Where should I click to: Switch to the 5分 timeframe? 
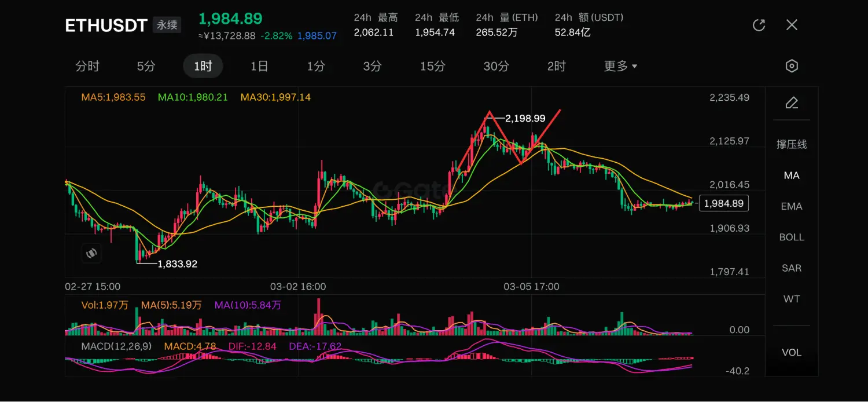(146, 66)
